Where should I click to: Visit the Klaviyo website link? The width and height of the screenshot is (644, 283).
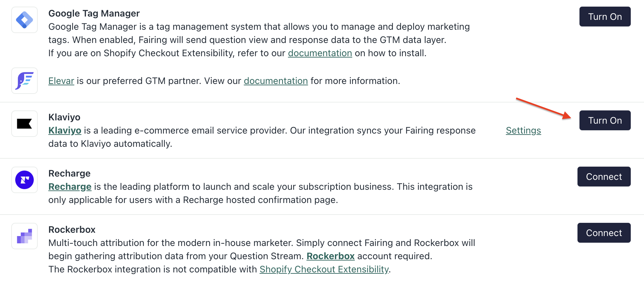click(65, 131)
